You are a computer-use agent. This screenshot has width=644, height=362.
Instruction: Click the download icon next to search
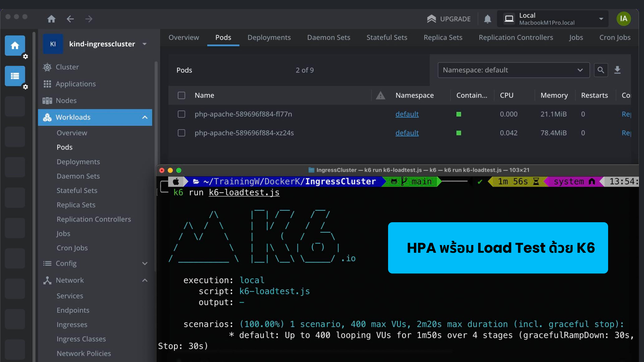pos(617,70)
